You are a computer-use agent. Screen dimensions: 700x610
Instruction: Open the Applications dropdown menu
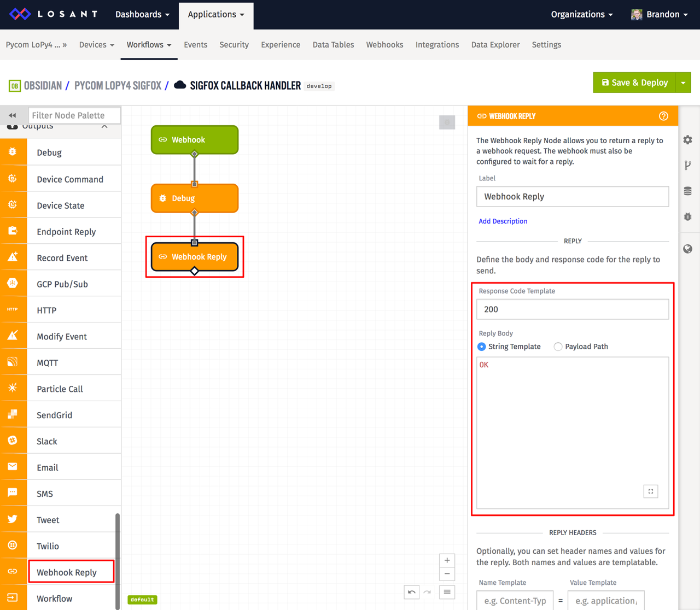click(x=216, y=14)
